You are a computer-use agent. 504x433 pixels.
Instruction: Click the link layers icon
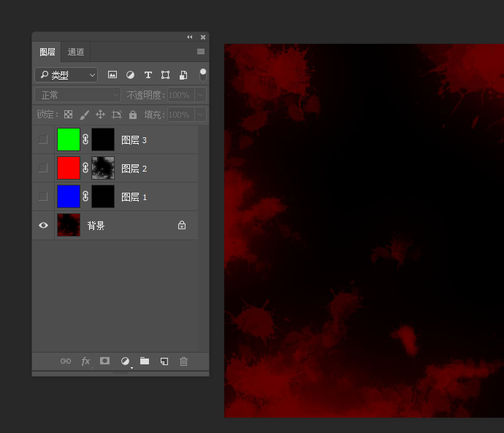click(66, 361)
